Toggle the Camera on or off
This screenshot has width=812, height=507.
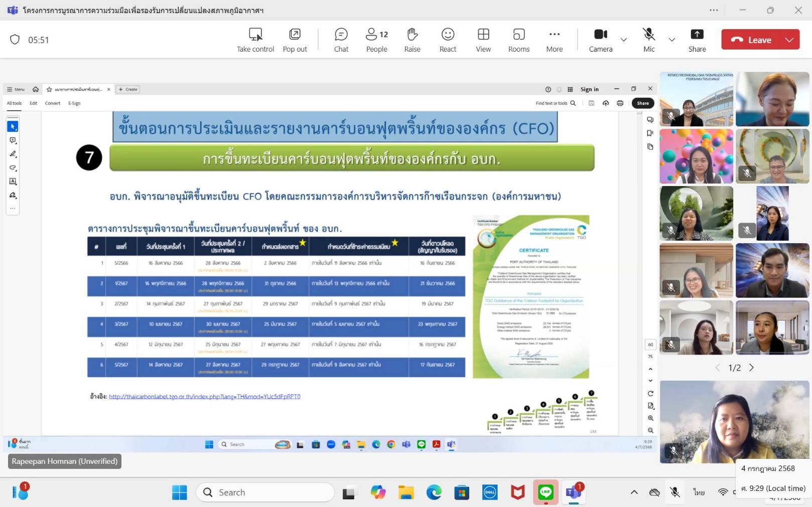601,40
